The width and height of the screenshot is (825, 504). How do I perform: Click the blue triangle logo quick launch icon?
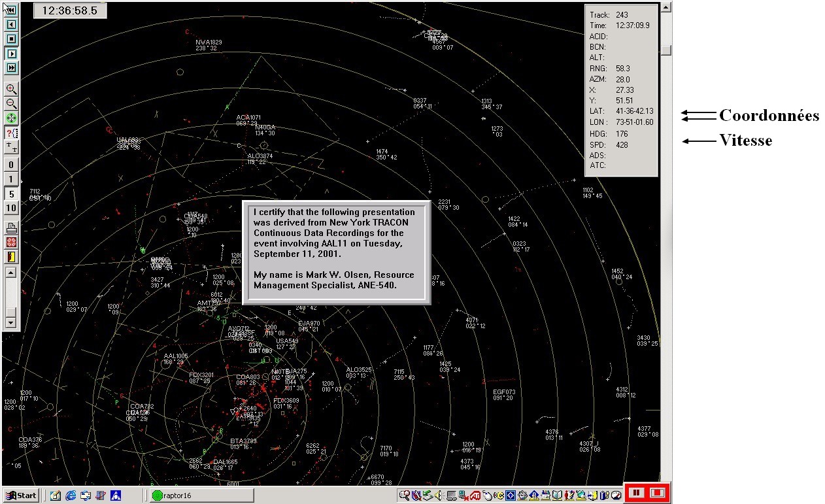(116, 496)
